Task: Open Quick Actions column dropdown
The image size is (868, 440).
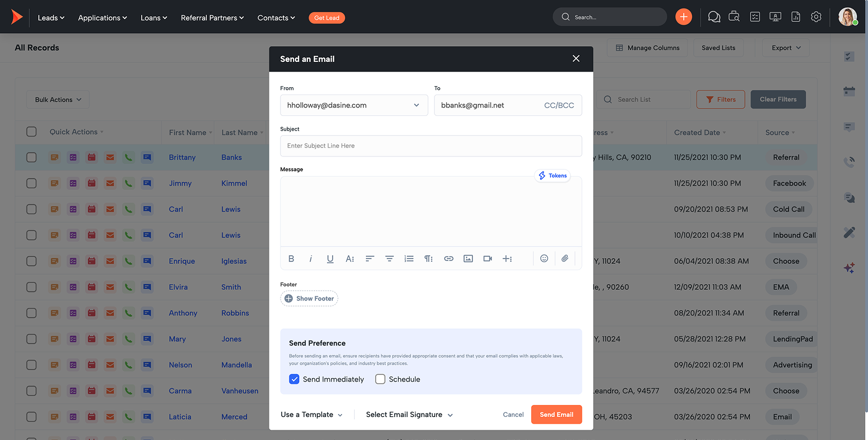Action: (x=102, y=132)
